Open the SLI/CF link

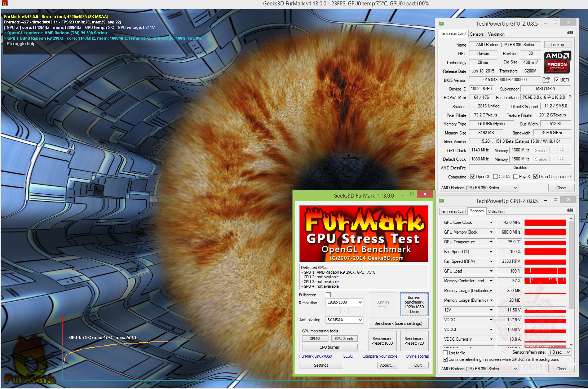(x=349, y=356)
